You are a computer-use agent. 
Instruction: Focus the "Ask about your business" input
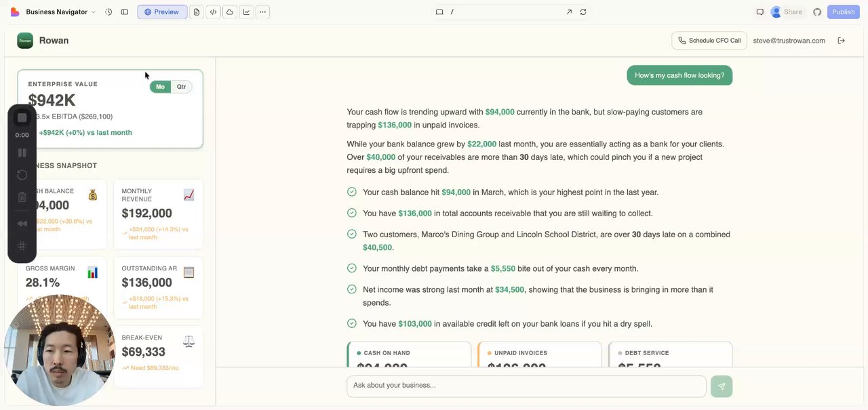526,386
